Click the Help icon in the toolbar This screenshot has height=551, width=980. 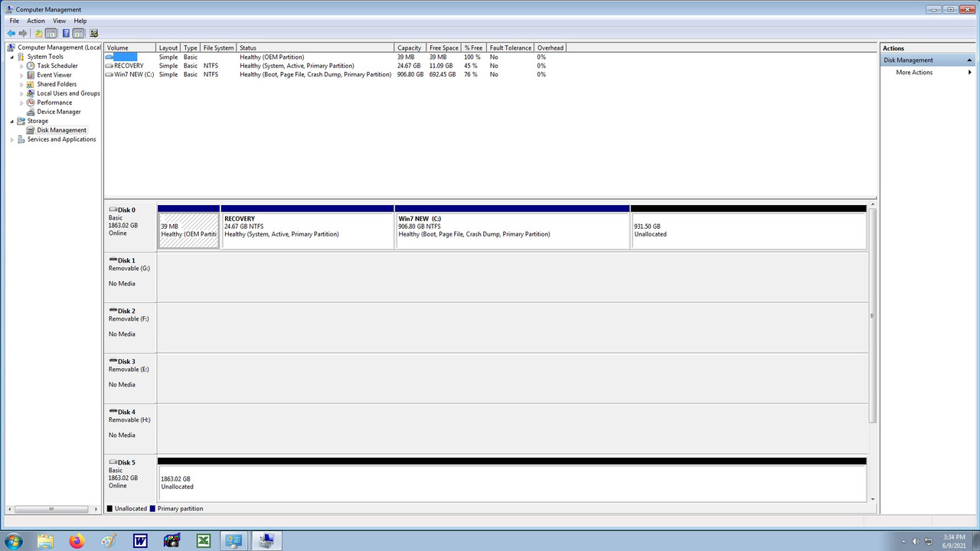point(65,33)
